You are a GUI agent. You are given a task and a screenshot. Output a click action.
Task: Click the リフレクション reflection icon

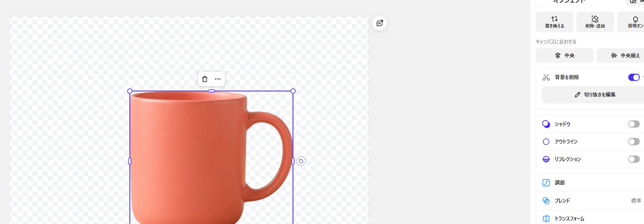[x=546, y=159]
